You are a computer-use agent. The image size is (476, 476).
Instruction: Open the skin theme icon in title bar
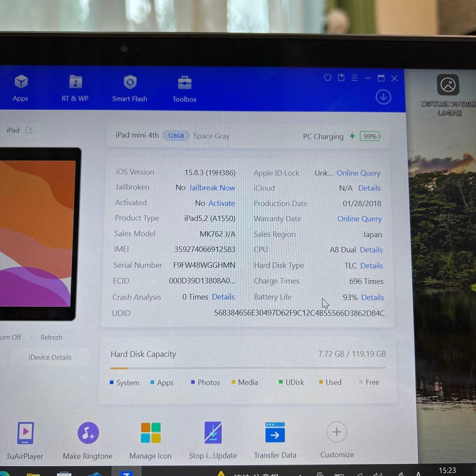click(x=327, y=78)
